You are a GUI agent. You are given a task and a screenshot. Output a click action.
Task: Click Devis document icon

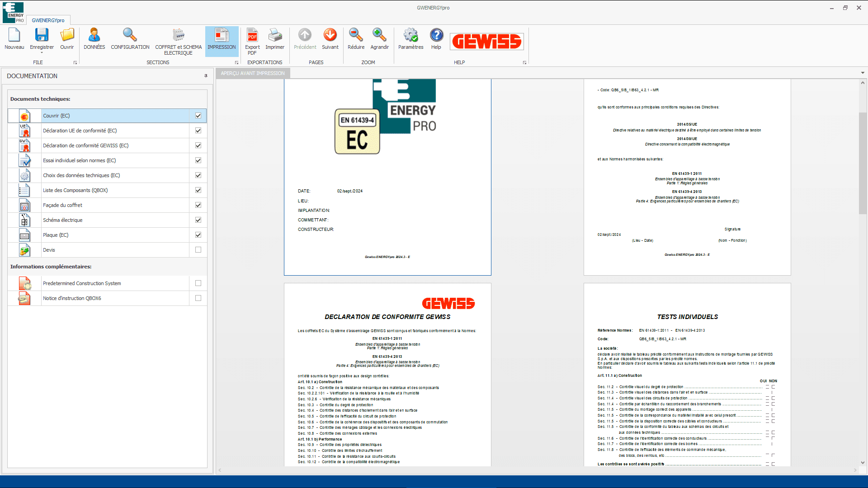pos(24,250)
